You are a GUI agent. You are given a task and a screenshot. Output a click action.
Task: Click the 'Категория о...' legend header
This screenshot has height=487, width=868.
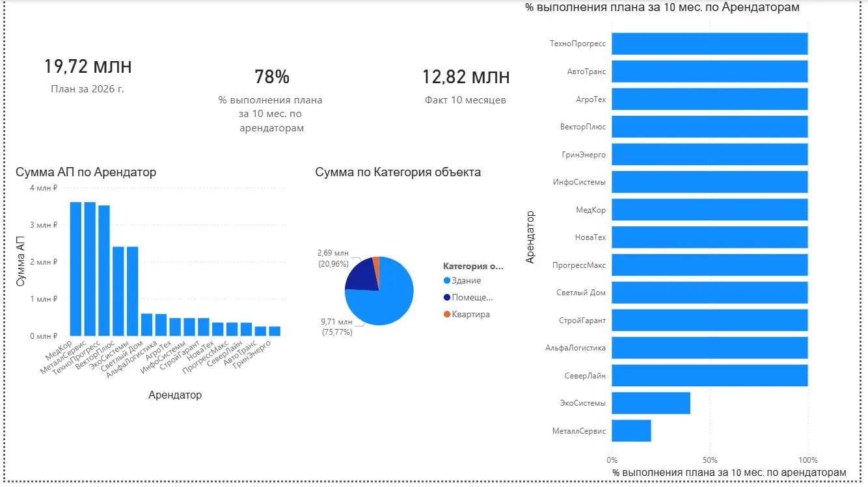point(474,266)
